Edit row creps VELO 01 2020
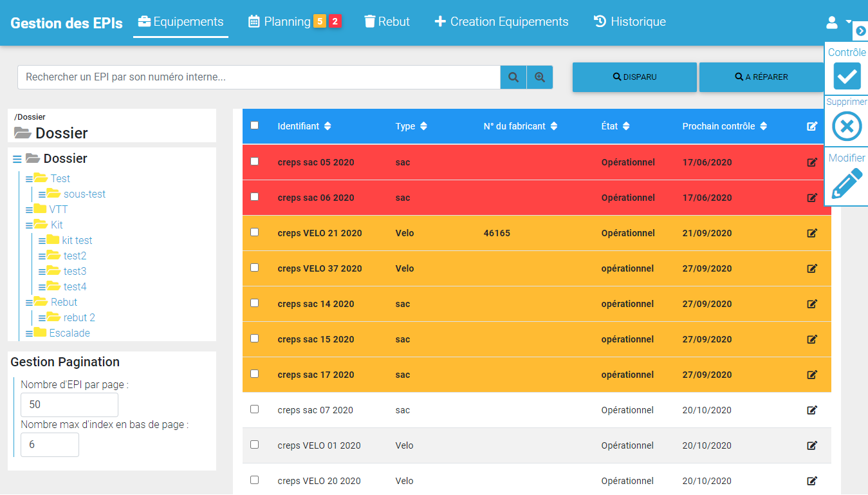 (x=812, y=445)
